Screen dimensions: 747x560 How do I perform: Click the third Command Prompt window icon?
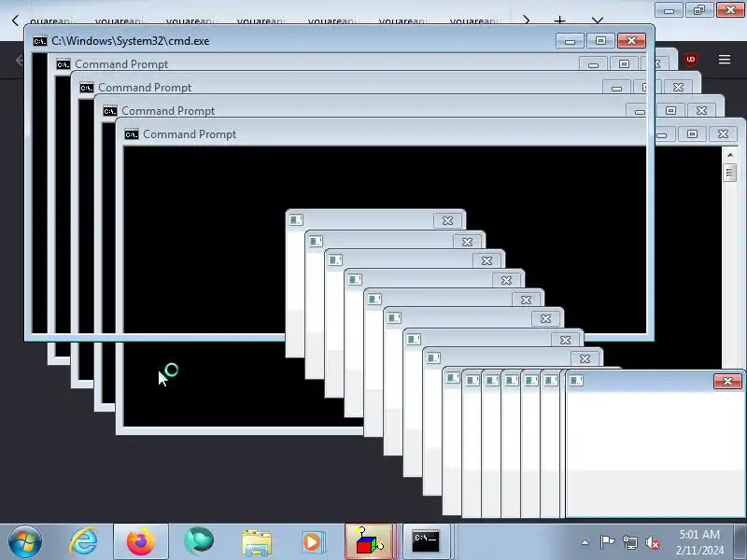pos(110,111)
